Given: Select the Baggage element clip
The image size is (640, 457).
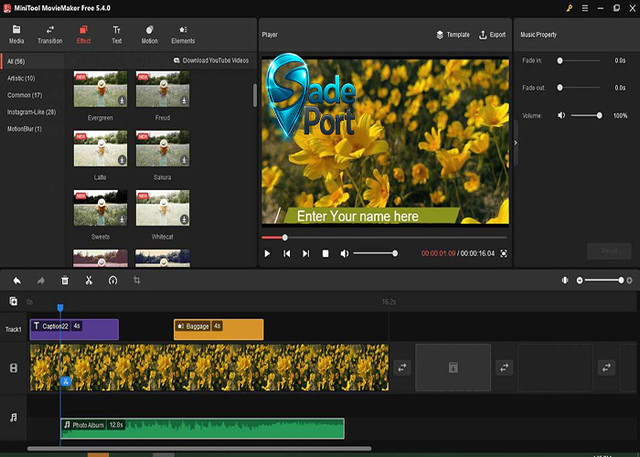Looking at the screenshot, I should coord(219,329).
